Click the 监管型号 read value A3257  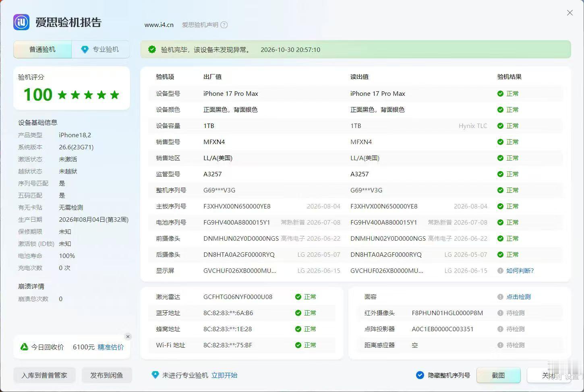pyautogui.click(x=360, y=174)
